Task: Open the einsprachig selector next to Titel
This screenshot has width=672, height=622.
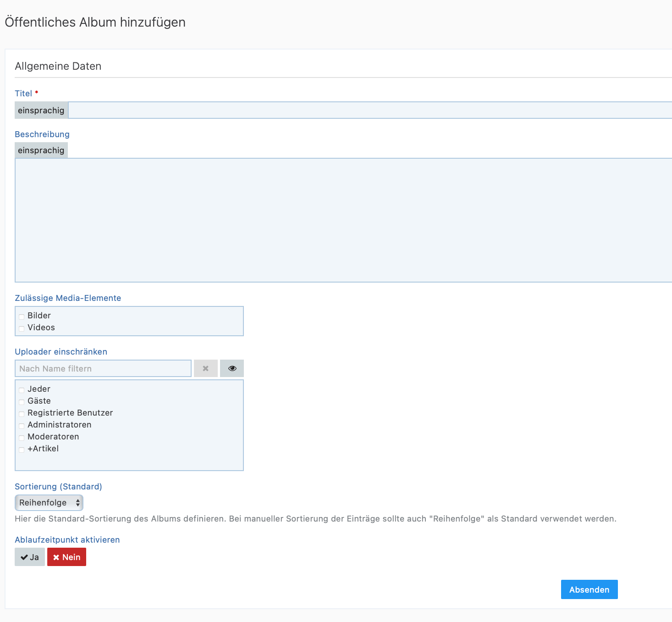Action: click(41, 110)
